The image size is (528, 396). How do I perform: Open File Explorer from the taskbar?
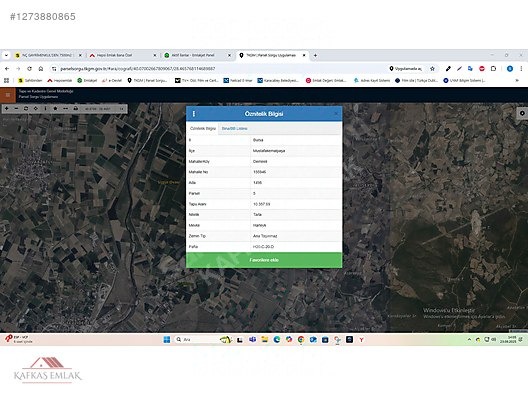click(265, 340)
